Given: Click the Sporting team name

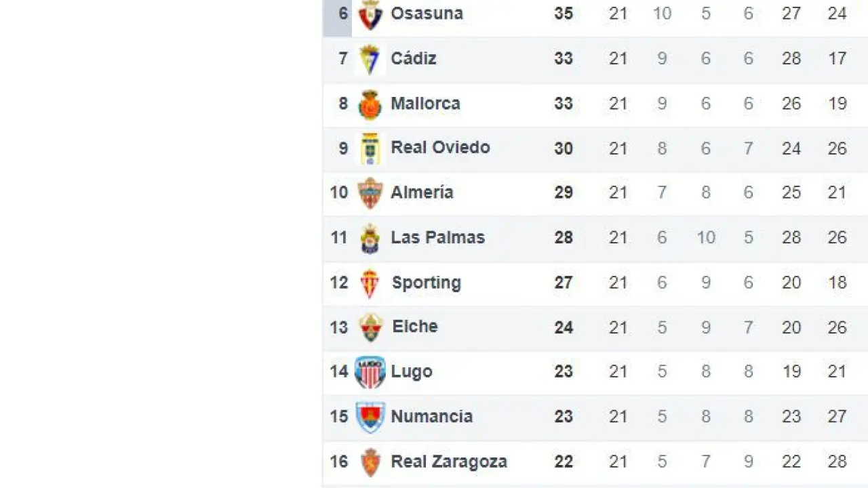Looking at the screenshot, I should pos(426,283).
